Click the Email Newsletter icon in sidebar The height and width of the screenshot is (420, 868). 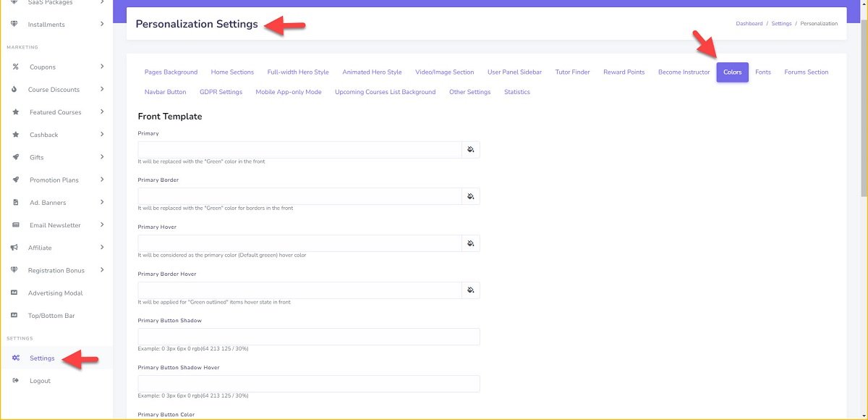pyautogui.click(x=15, y=225)
